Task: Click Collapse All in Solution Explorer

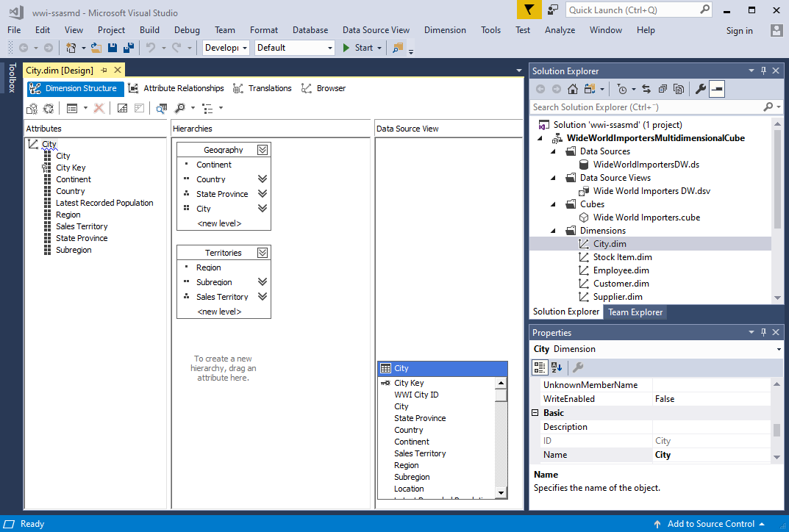Action: [x=663, y=89]
